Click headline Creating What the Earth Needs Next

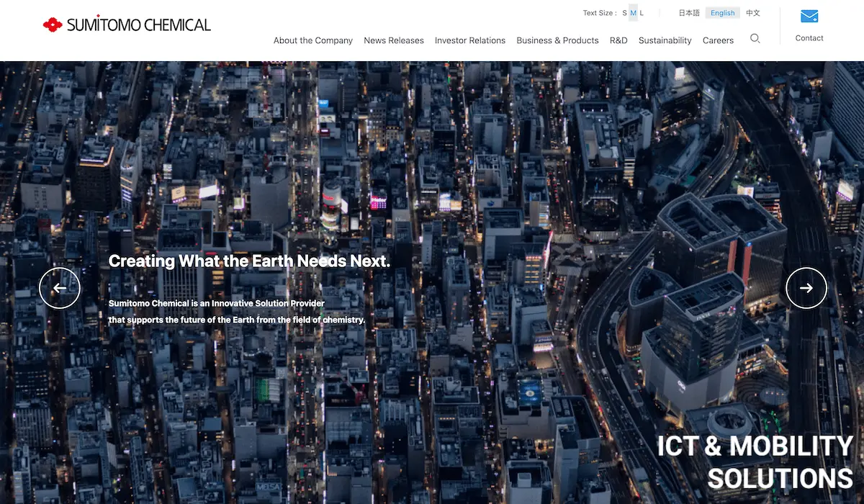249,261
